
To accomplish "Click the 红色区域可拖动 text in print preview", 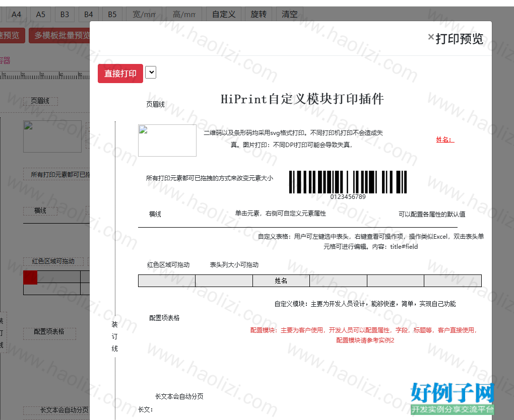I will tap(168, 265).
